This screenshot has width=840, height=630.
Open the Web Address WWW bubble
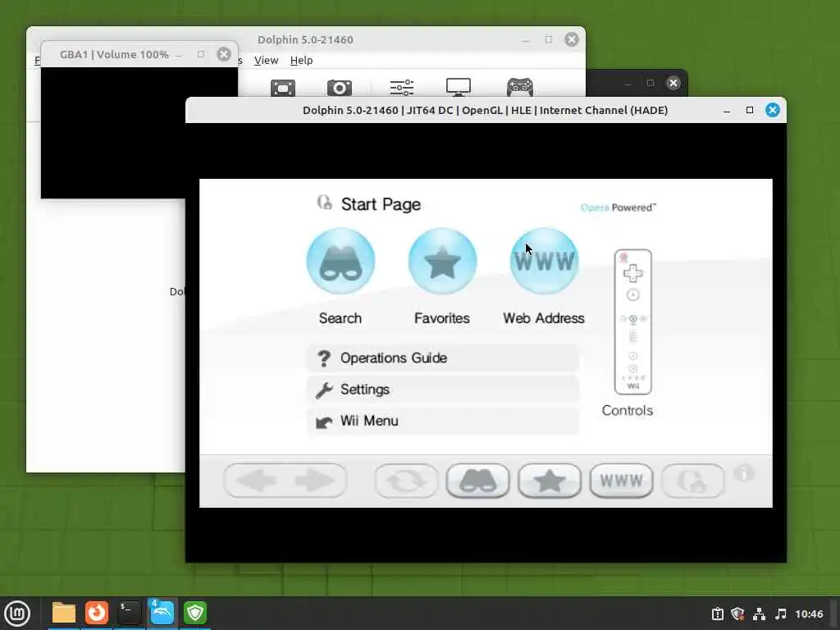544,261
